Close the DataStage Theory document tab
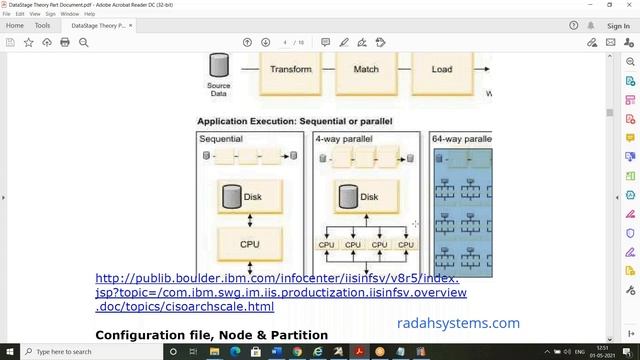Screen dimensions: 640x360 click(131, 25)
